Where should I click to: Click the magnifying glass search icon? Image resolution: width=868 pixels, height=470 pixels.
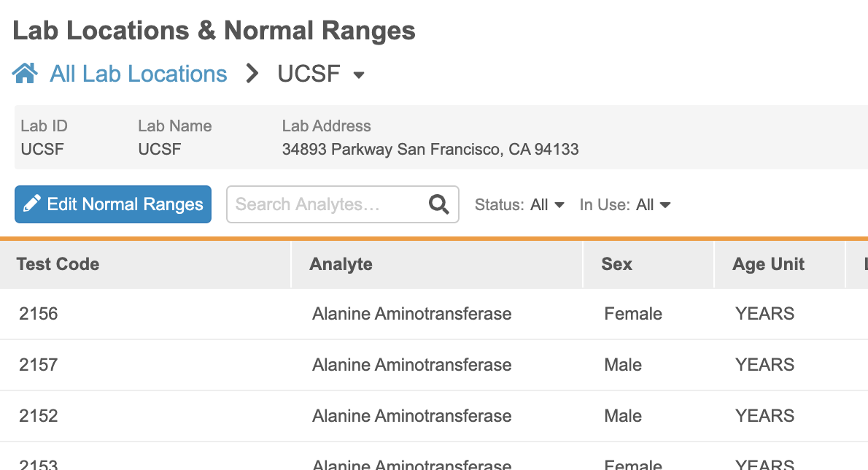click(x=439, y=204)
